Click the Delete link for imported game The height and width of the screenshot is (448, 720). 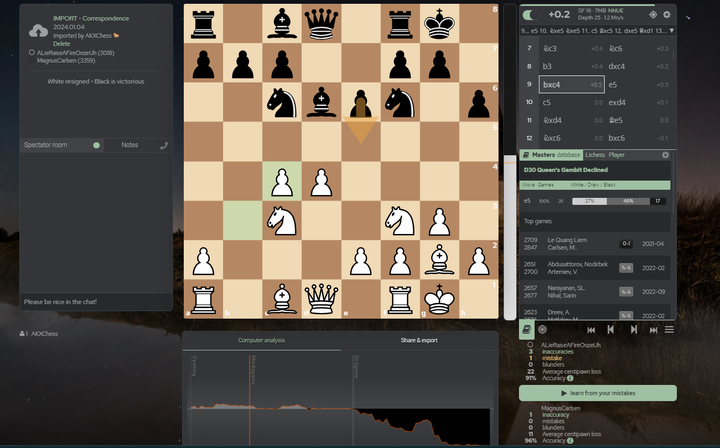[x=61, y=44]
